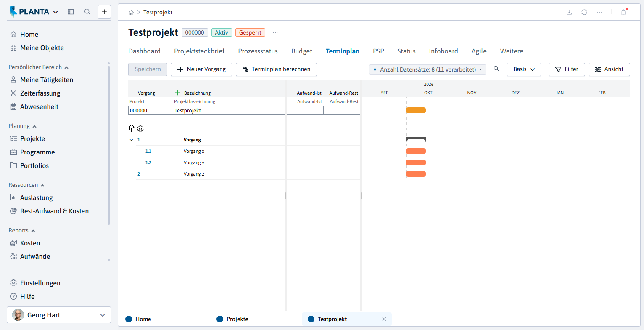The height and width of the screenshot is (330, 644).
Task: Click the Neuer Vorgang button
Action: pyautogui.click(x=201, y=69)
